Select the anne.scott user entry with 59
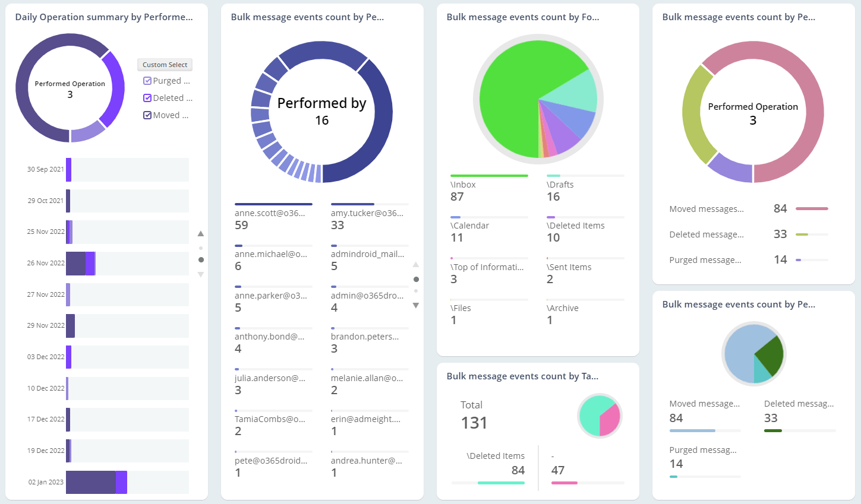Image resolution: width=861 pixels, height=504 pixels. (270, 218)
